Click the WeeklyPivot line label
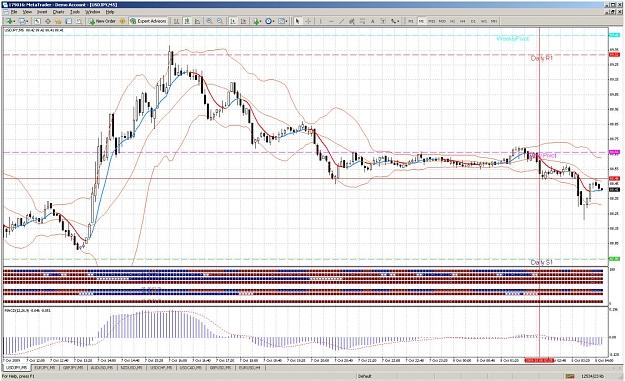Image resolution: width=625 pixels, height=381 pixels. pyautogui.click(x=512, y=39)
